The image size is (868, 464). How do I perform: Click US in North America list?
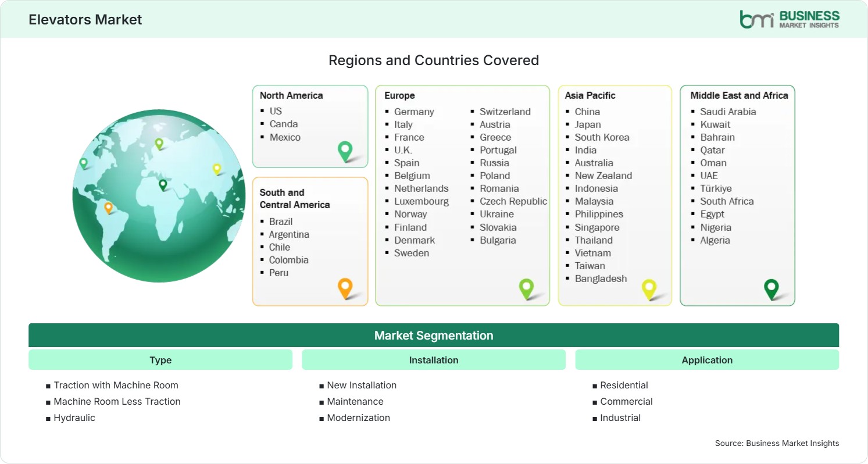276,111
